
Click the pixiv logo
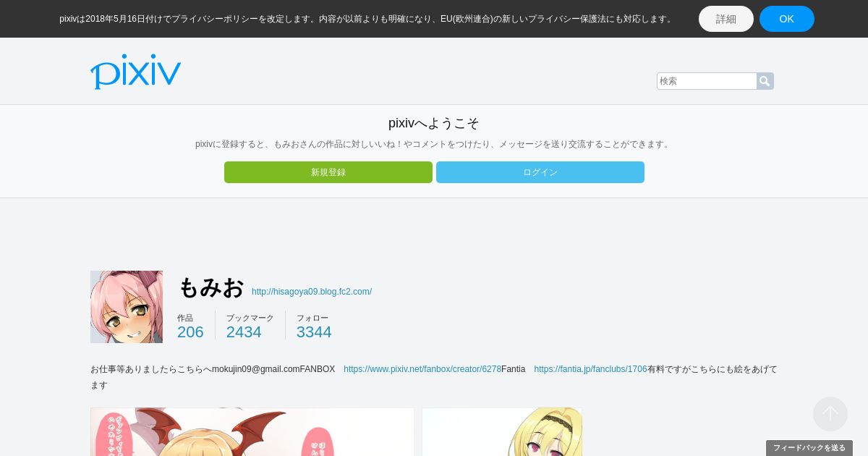tap(135, 72)
